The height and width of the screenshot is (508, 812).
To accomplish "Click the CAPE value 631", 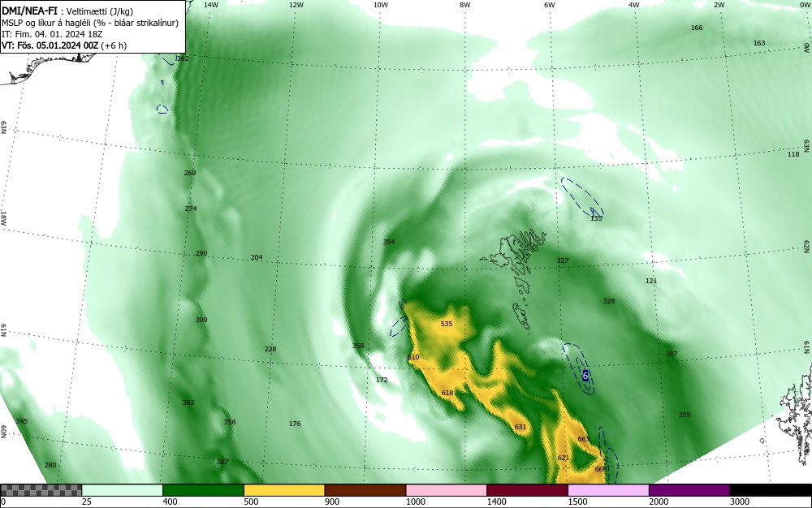I will (x=520, y=427).
